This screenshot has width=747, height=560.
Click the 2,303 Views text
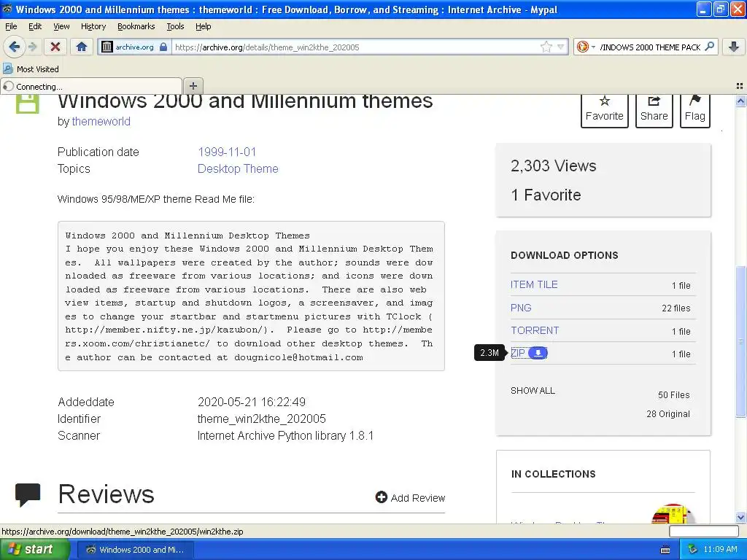pyautogui.click(x=553, y=166)
